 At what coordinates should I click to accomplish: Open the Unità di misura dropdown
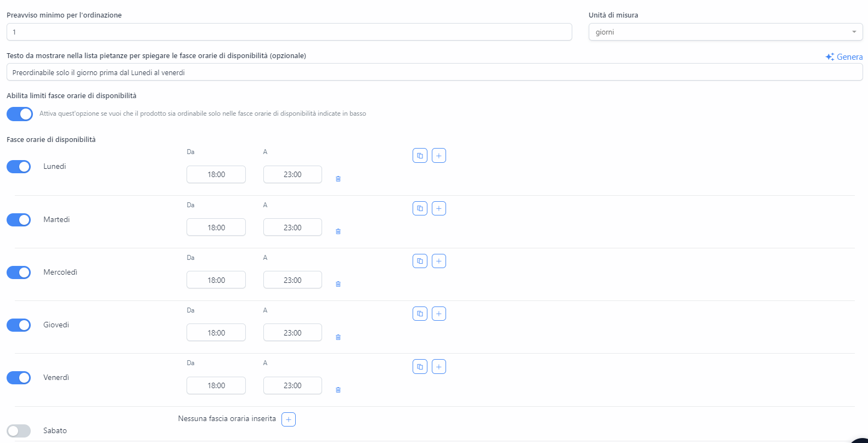click(x=725, y=32)
